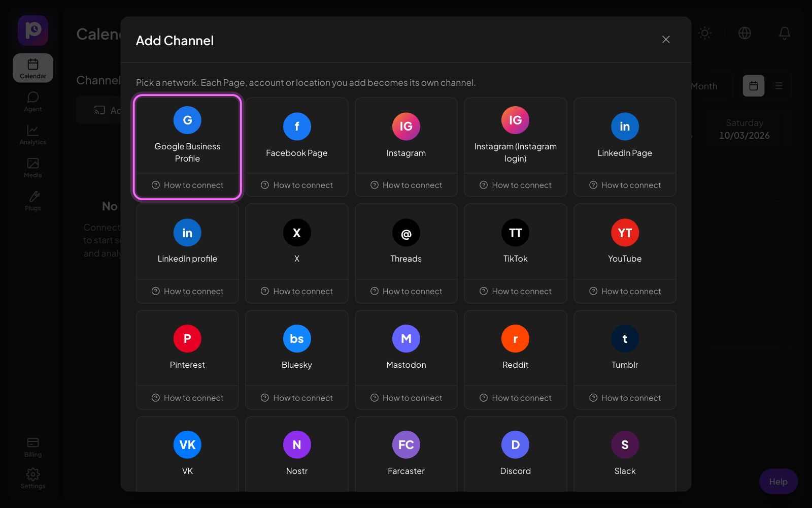Open Agent in the sidebar

(33, 102)
